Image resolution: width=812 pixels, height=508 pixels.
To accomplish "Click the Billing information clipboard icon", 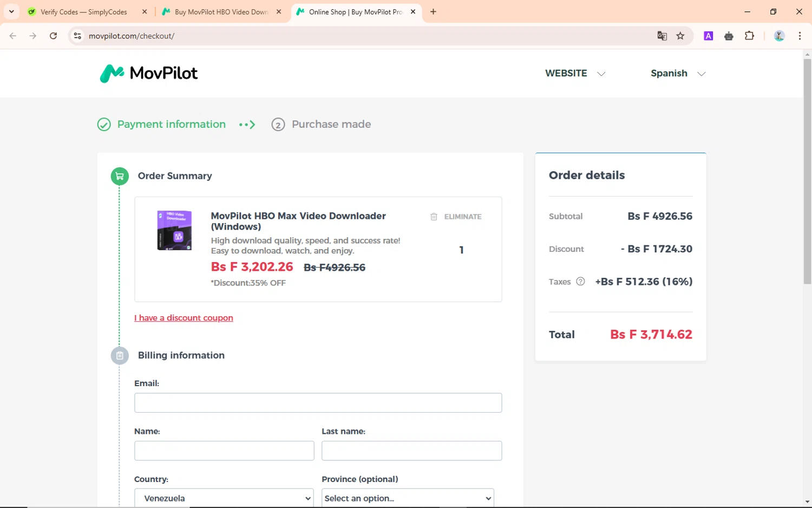I will (x=120, y=356).
